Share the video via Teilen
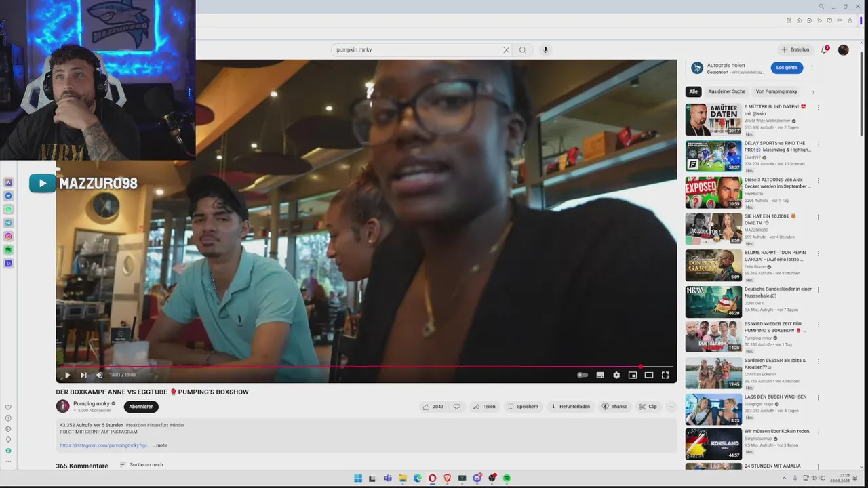This screenshot has height=488, width=868. pos(484,407)
